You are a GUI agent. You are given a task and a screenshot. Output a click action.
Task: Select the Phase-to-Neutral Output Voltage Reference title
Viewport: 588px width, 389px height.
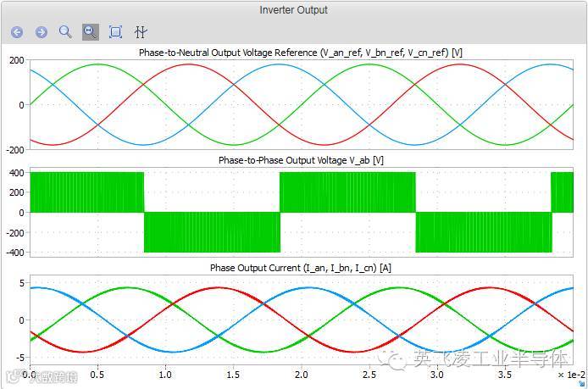click(301, 53)
